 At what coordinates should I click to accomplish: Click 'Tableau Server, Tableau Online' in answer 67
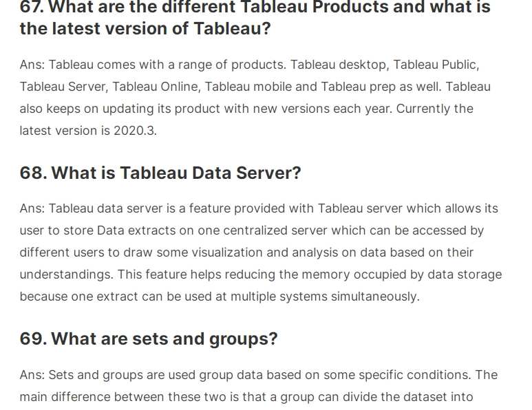click(x=109, y=87)
